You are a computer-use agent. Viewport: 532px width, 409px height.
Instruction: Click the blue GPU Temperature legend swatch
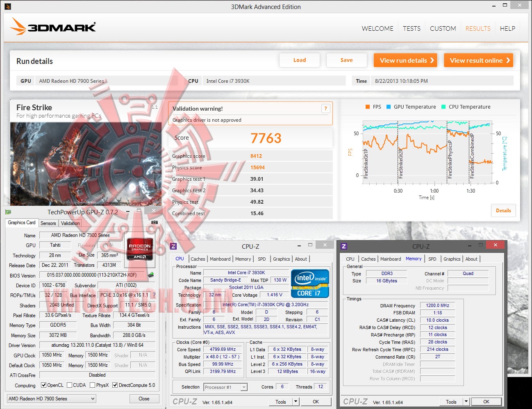click(389, 107)
